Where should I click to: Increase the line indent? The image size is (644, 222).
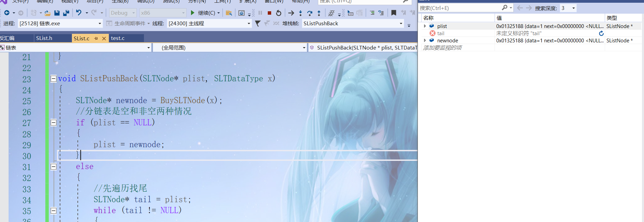[x=381, y=13]
